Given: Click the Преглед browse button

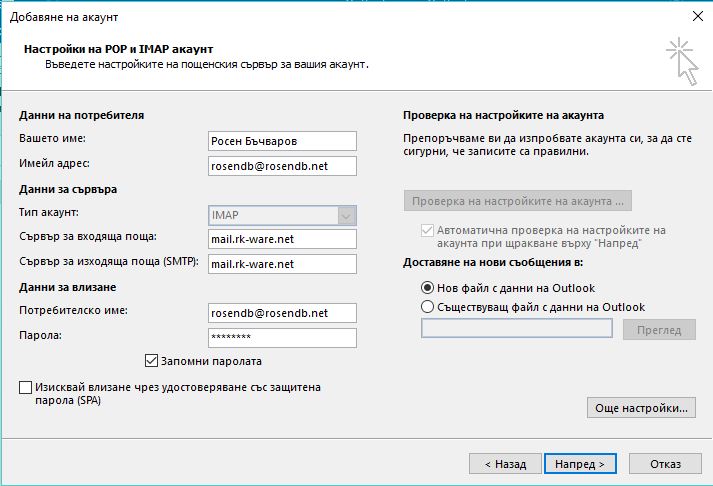Looking at the screenshot, I should 659,330.
